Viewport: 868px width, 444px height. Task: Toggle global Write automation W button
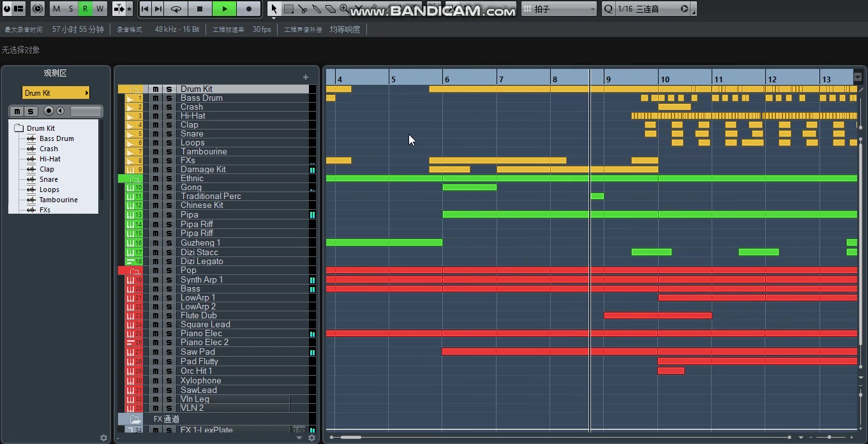[x=100, y=9]
